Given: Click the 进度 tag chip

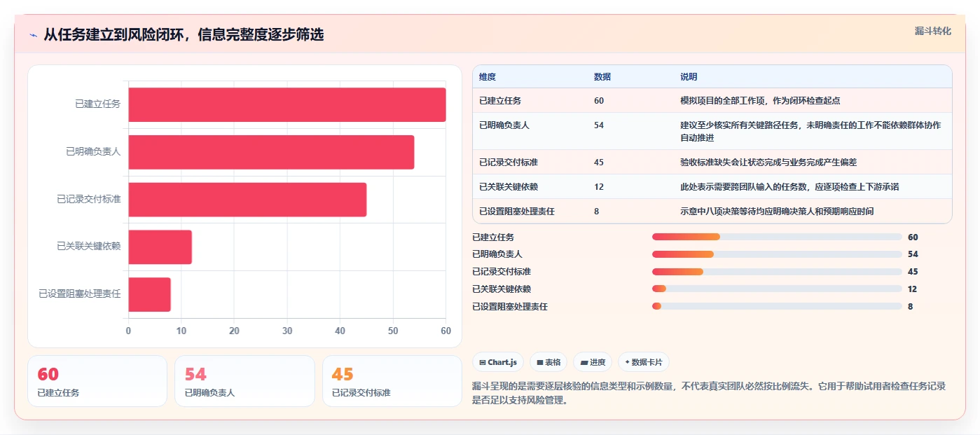Looking at the screenshot, I should pyautogui.click(x=593, y=362).
